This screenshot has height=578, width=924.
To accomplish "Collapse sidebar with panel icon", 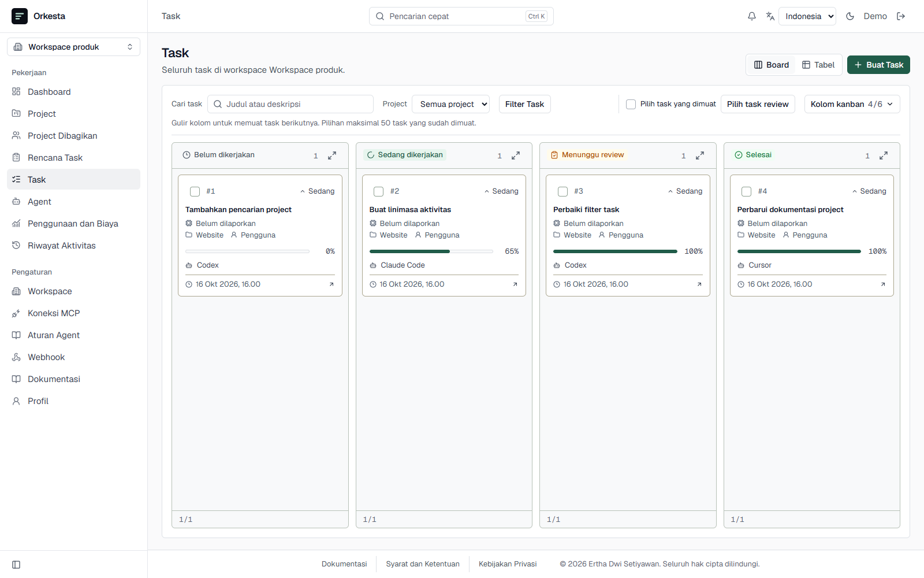I will tap(16, 565).
